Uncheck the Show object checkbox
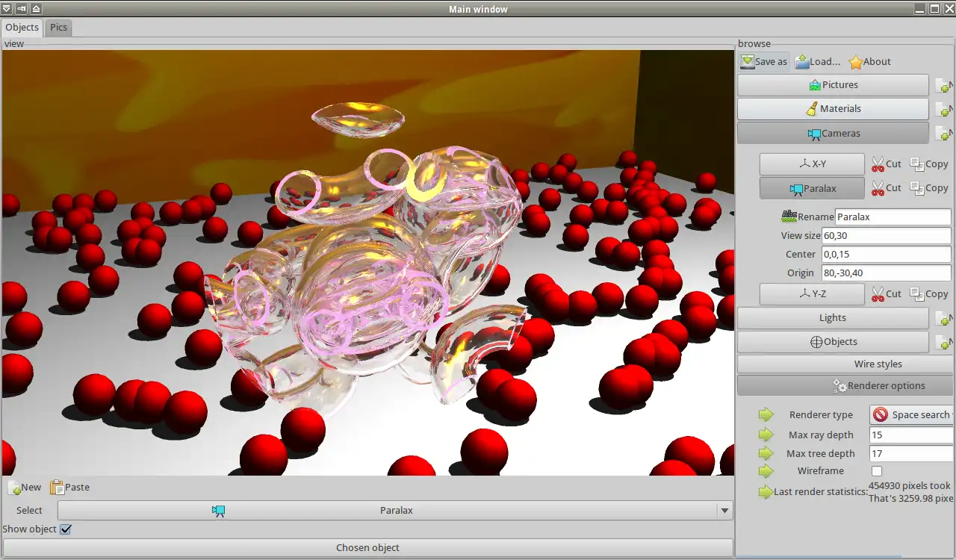This screenshot has width=956, height=560. pos(66,529)
